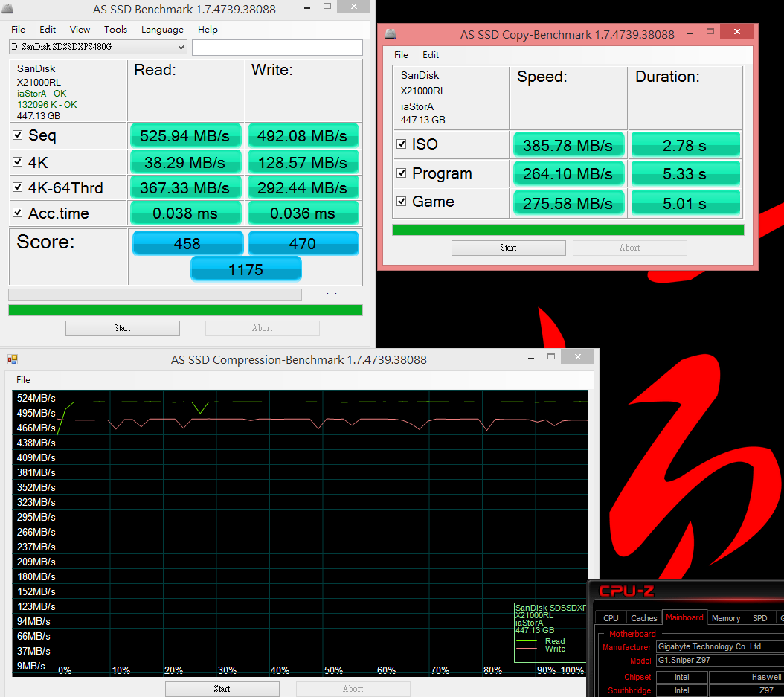Click Abort in AS SSD Benchmark window
Viewport: 784px width, 697px height.
point(263,328)
